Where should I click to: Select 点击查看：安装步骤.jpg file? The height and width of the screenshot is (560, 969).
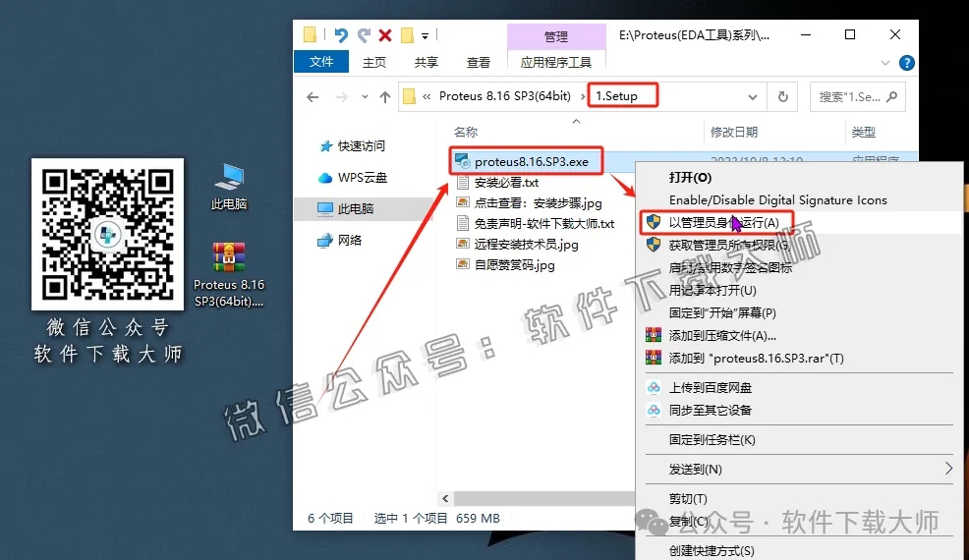click(529, 203)
